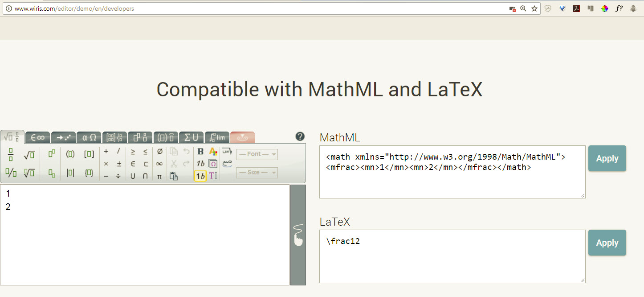Insert the plus-minus symbol
The image size is (644, 297).
119,164
